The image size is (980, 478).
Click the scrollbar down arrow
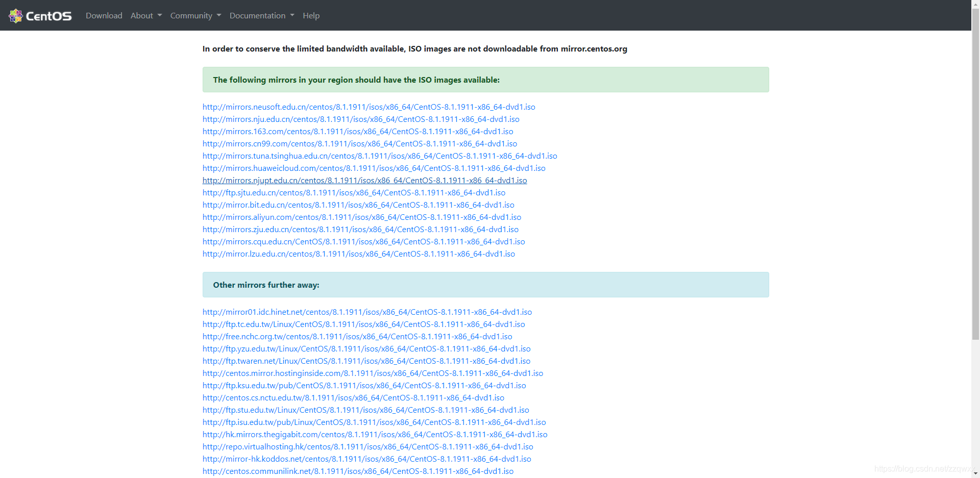click(x=975, y=473)
